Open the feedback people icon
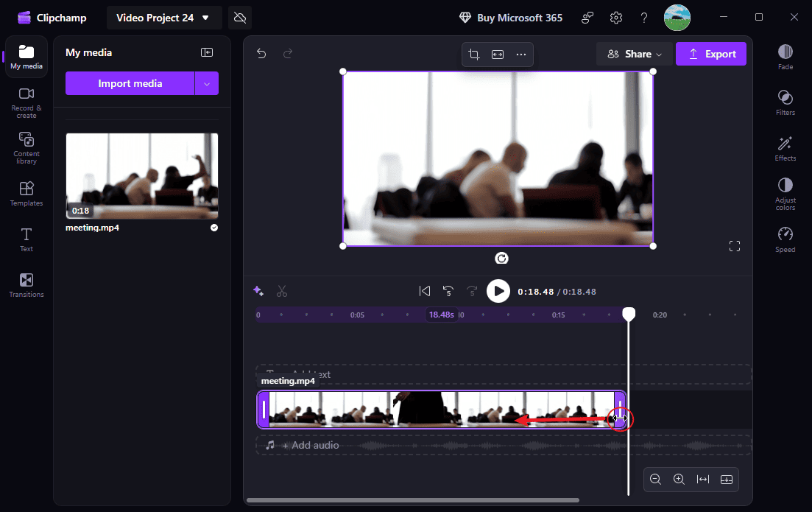The width and height of the screenshot is (812, 512). 587,18
